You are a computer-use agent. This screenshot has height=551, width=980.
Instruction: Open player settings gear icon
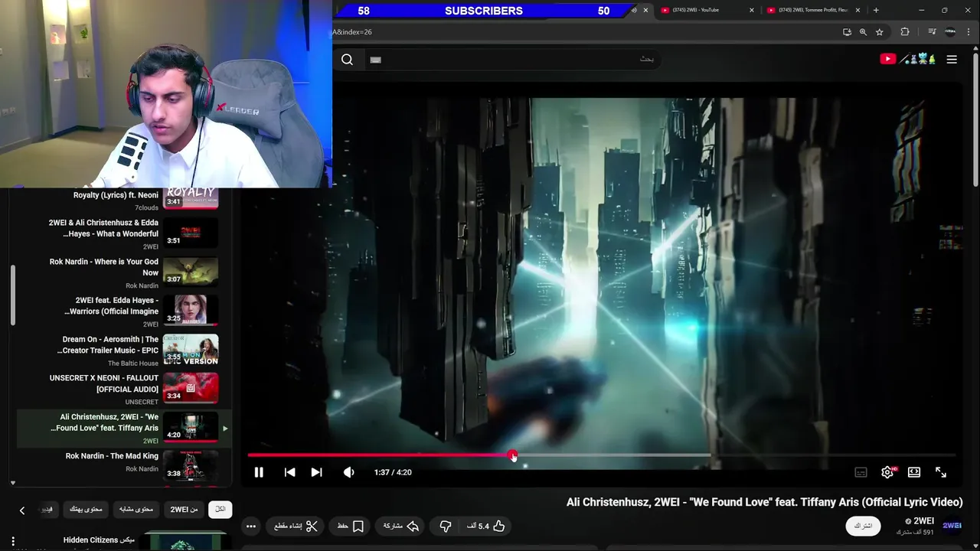coord(887,472)
